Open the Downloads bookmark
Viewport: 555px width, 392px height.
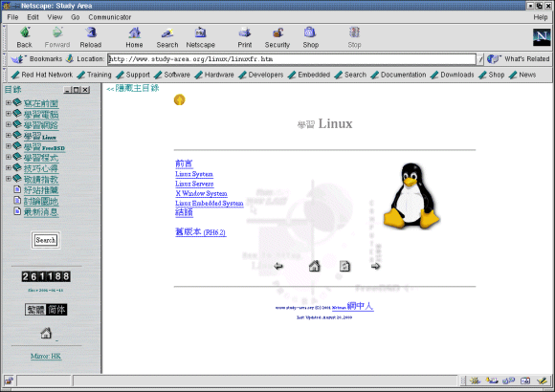tap(453, 75)
